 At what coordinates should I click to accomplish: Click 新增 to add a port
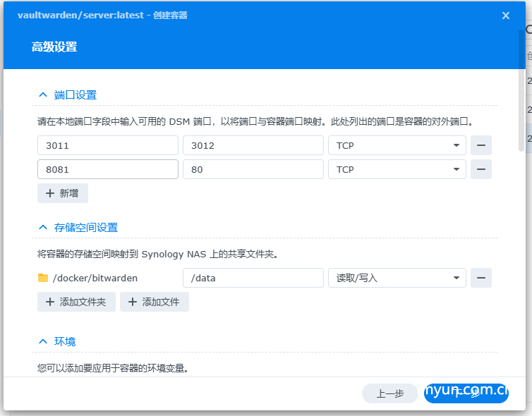pyautogui.click(x=63, y=193)
